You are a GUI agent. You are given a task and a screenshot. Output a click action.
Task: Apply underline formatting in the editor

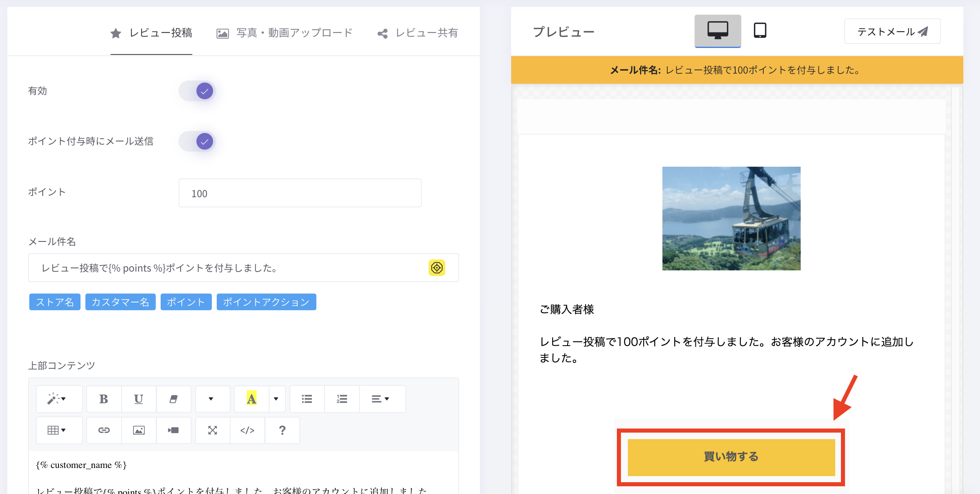tap(138, 399)
